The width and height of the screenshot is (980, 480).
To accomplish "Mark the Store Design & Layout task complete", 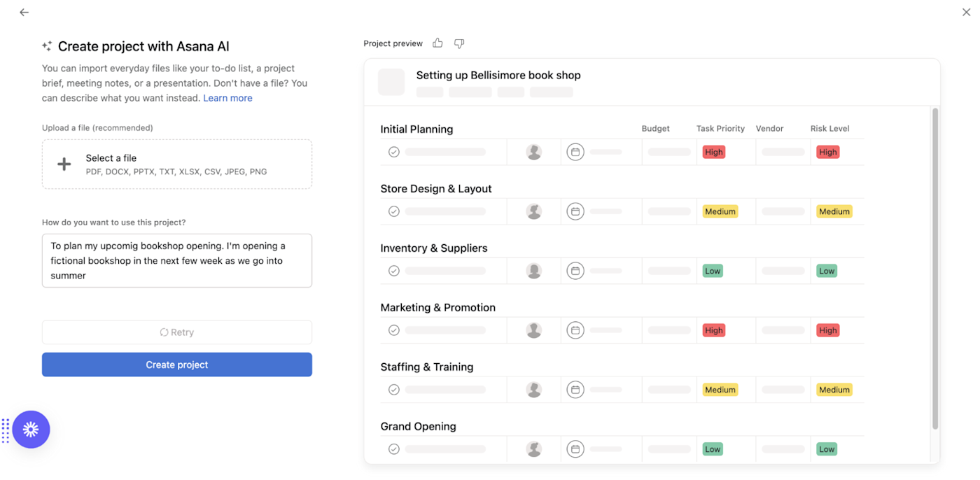I will pyautogui.click(x=394, y=211).
